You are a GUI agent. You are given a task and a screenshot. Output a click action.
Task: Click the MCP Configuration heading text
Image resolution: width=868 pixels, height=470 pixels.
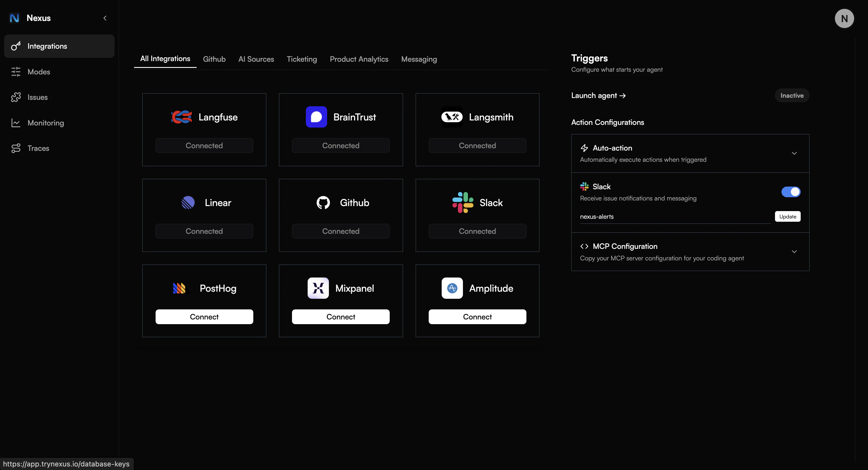click(x=625, y=246)
